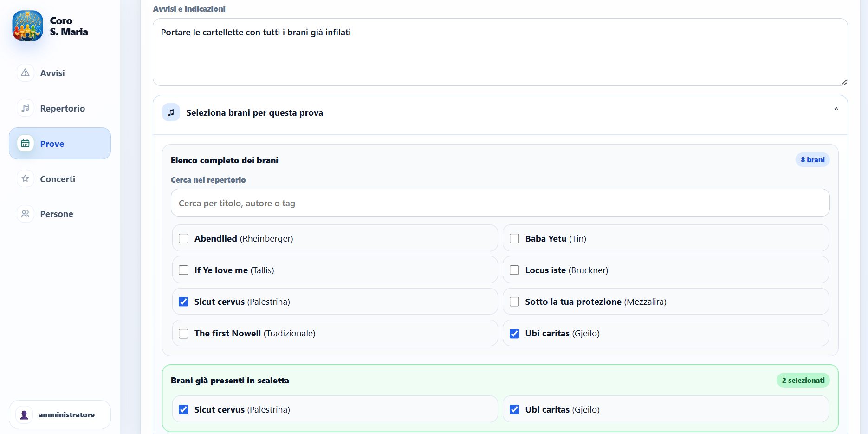Screen dimensions: 868x434
Task: Enable the Sotto la tua protezione checkbox
Action: pos(514,302)
